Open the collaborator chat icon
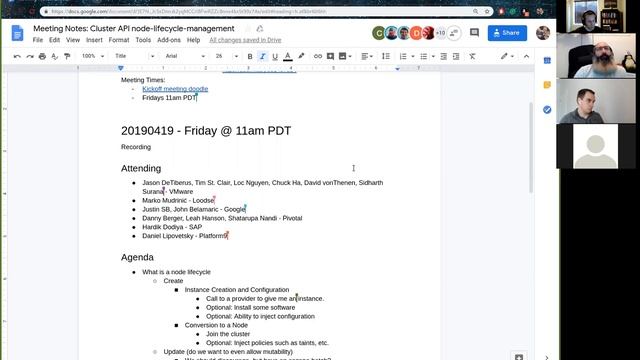 click(x=454, y=33)
